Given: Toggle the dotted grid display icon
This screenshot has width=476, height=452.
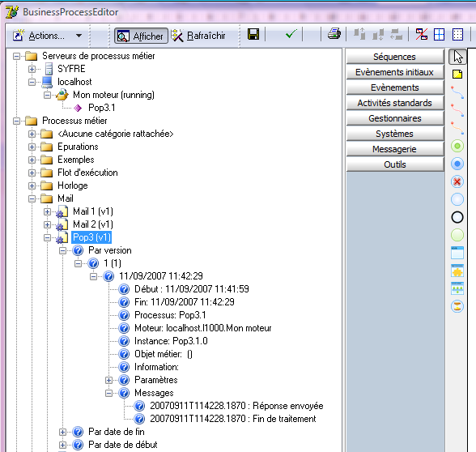Looking at the screenshot, I should click(457, 34).
